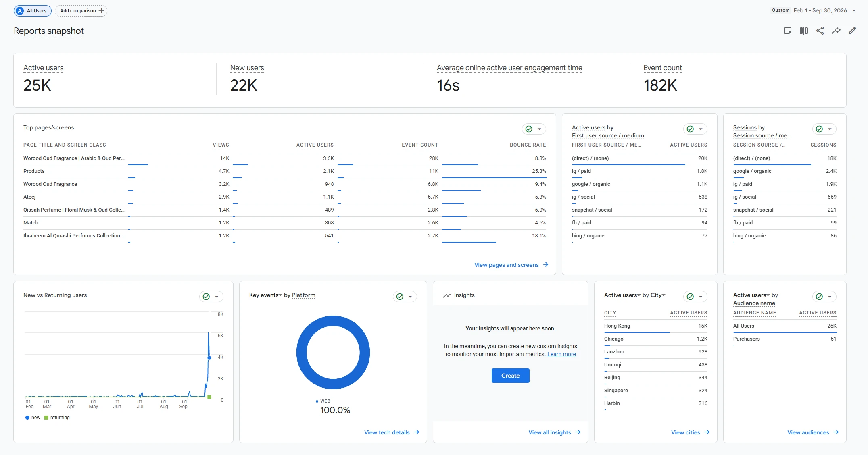868x455 pixels.
Task: Click the note/annotation icon in header
Action: [x=788, y=31]
